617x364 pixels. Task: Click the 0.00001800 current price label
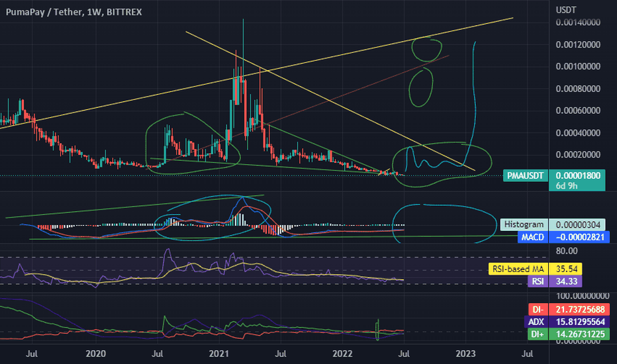click(x=577, y=175)
